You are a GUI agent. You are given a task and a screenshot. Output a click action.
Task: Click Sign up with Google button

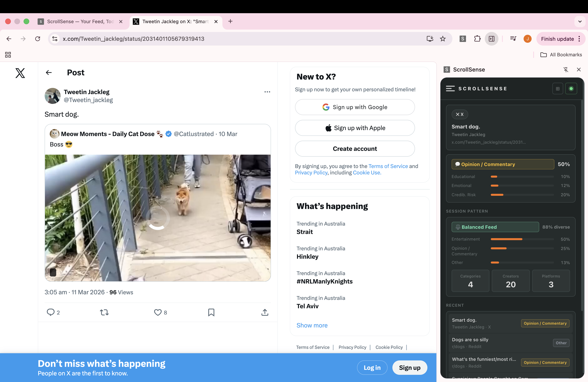355,107
